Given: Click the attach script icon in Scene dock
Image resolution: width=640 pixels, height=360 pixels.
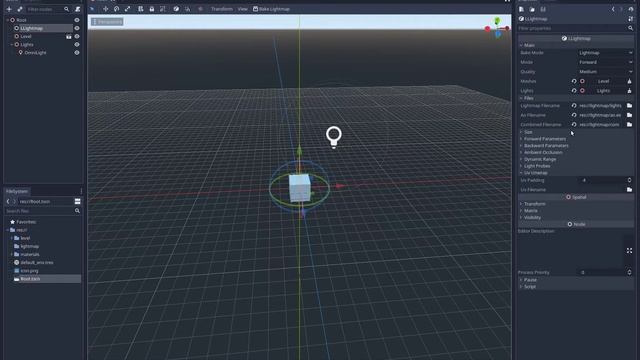Looking at the screenshot, I should click(x=78, y=9).
